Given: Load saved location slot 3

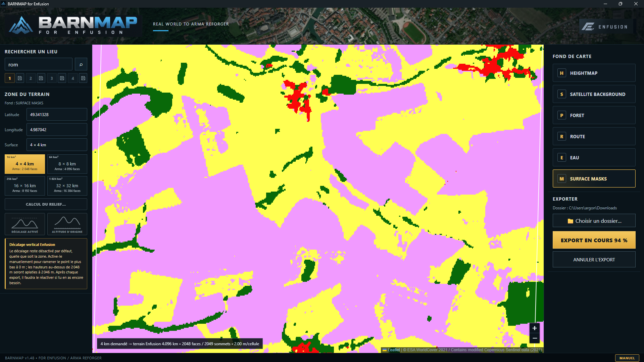Looking at the screenshot, I should pyautogui.click(x=52, y=78).
